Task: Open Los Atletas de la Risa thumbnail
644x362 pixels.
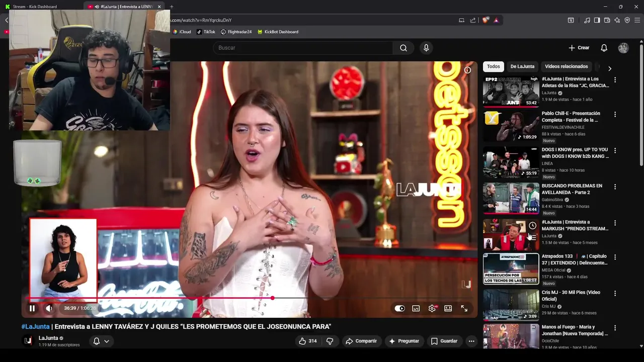Action: pyautogui.click(x=511, y=91)
